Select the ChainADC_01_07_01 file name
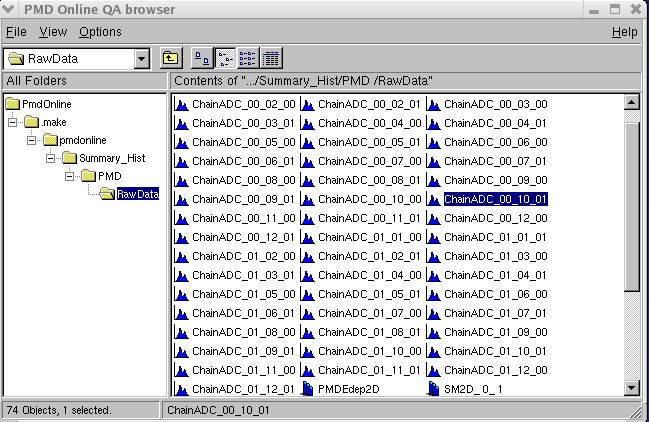 point(495,314)
